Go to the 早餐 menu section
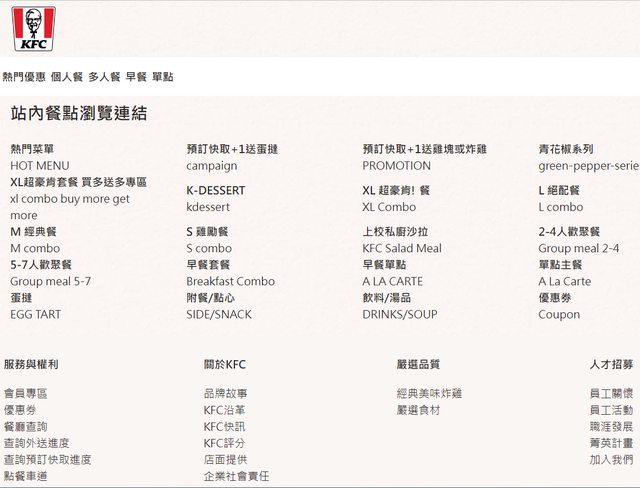The height and width of the screenshot is (488, 640). pos(136,77)
